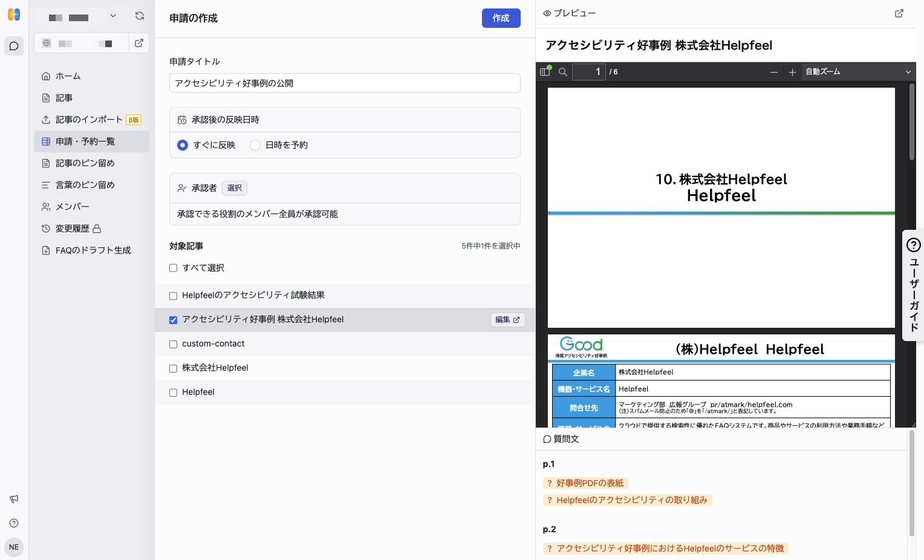Viewport: 924px width, 560px height.
Task: Click the Helpfeel logo icon
Action: (x=14, y=15)
